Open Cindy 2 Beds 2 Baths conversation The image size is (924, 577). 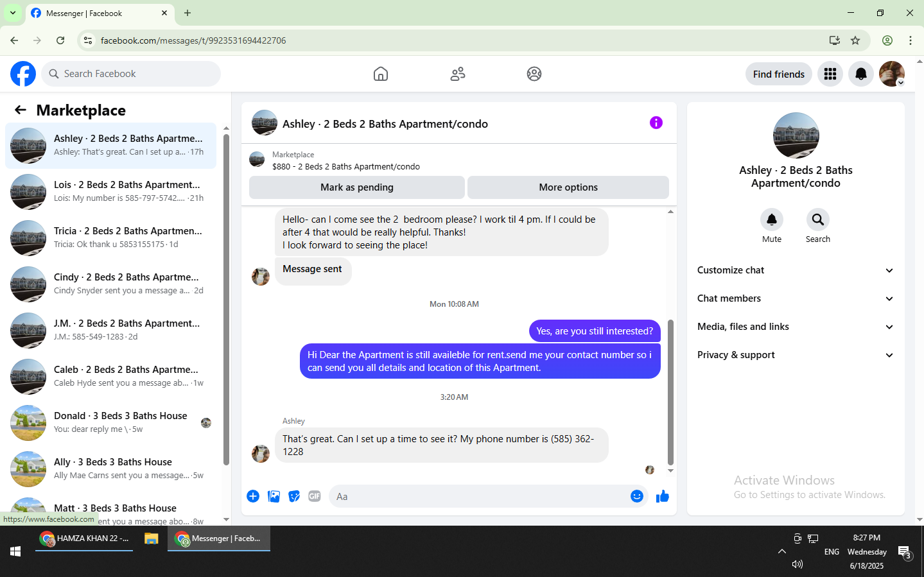(110, 284)
